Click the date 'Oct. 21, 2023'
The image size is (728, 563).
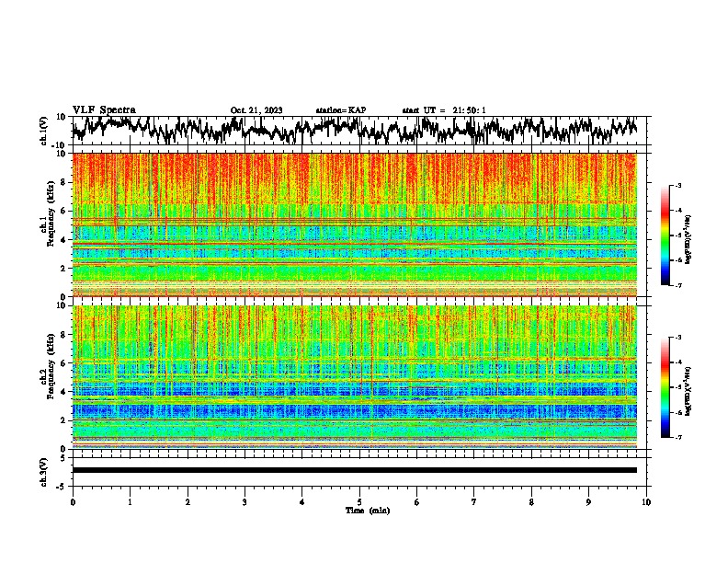point(256,110)
